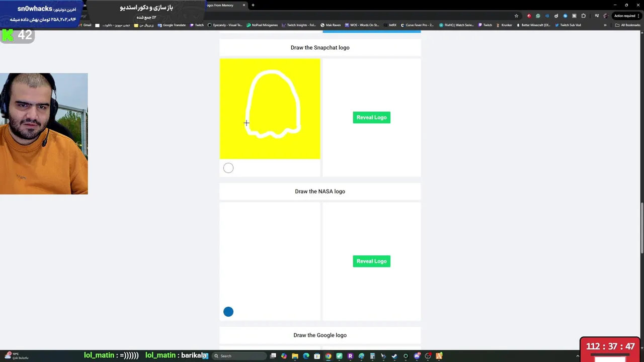This screenshot has width=644, height=362.
Task: Open the IntRX bookmark
Action: pyautogui.click(x=390, y=25)
